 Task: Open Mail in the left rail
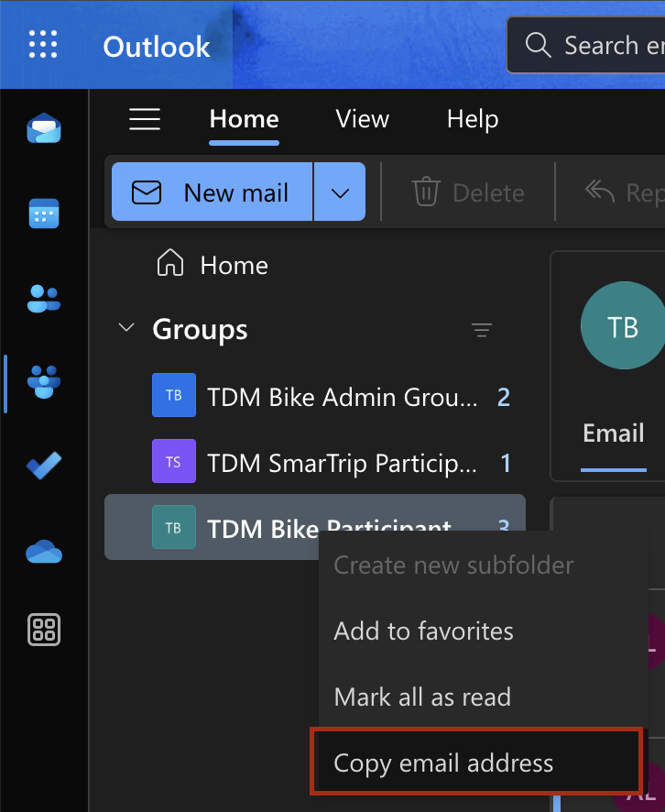(44, 128)
